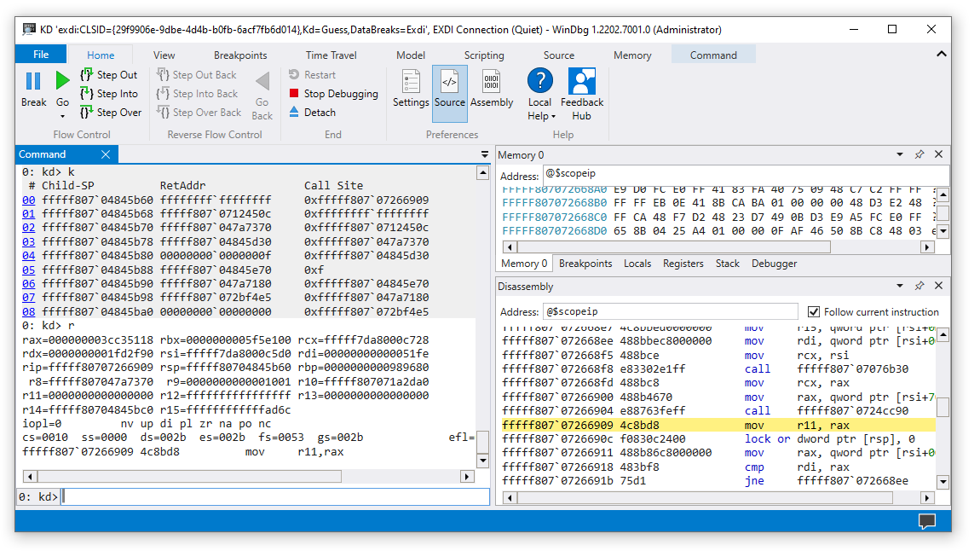Select the Step Over icon

point(88,112)
